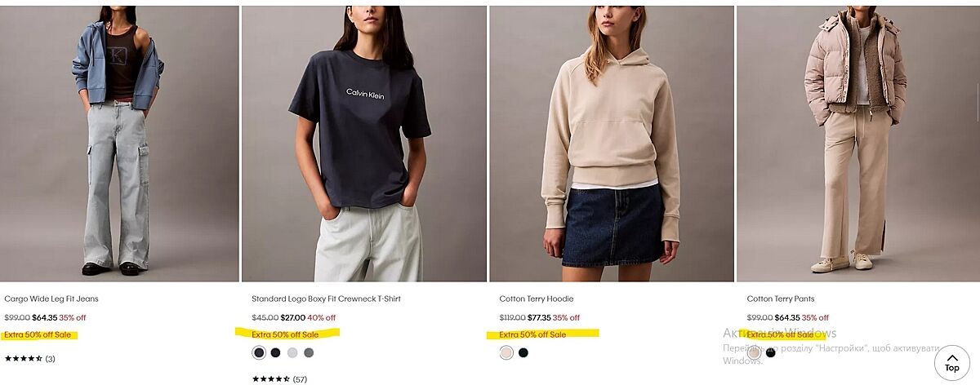
Task: View star rating reviews for Cargo Jeans
Action: [29, 358]
